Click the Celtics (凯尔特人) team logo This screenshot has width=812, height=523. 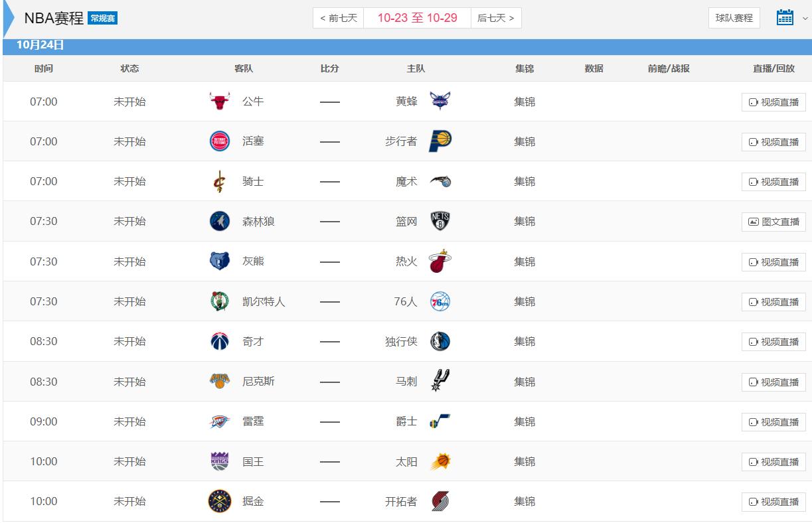click(x=220, y=301)
